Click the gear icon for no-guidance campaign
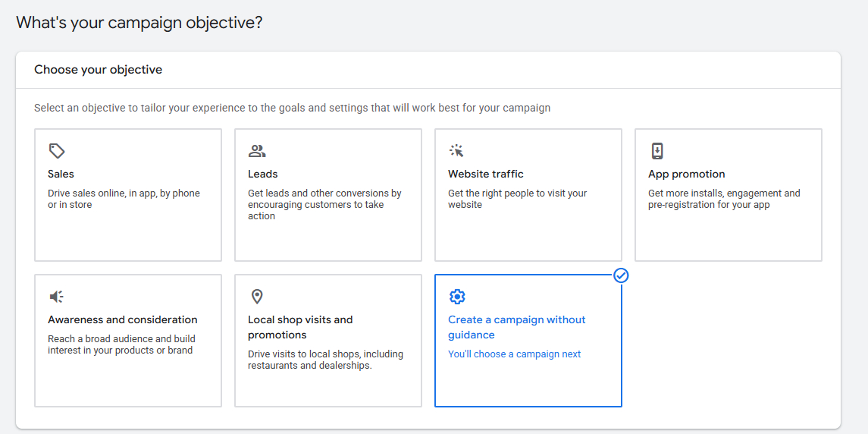This screenshot has width=868, height=434. (x=456, y=297)
